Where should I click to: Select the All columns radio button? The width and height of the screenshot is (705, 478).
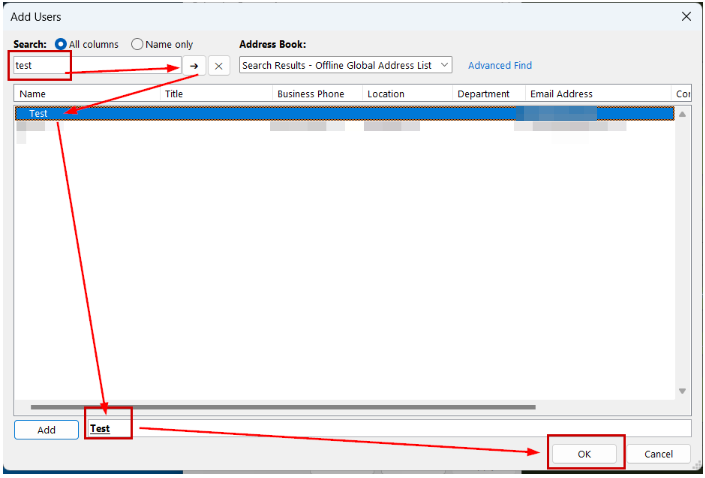[x=62, y=44]
